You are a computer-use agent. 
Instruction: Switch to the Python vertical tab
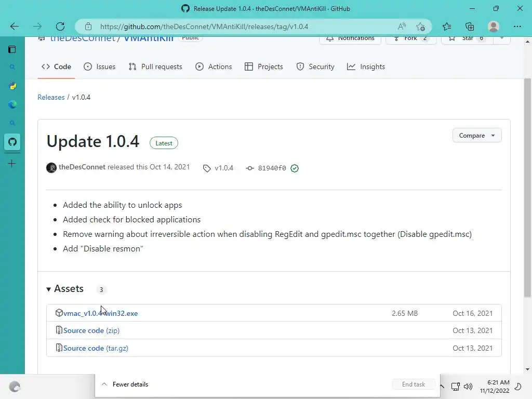[12, 86]
